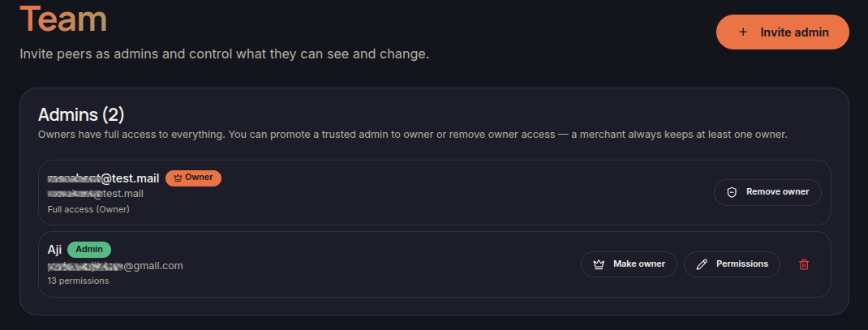Screen dimensions: 868x330
Task: Click Aji's gmail.com email address
Action: point(115,266)
